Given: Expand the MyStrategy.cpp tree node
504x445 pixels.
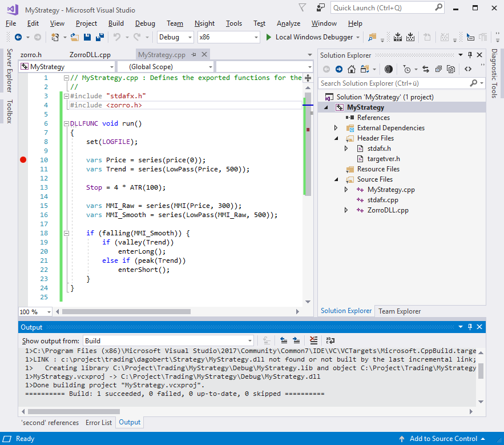Looking at the screenshot, I should click(x=346, y=190).
